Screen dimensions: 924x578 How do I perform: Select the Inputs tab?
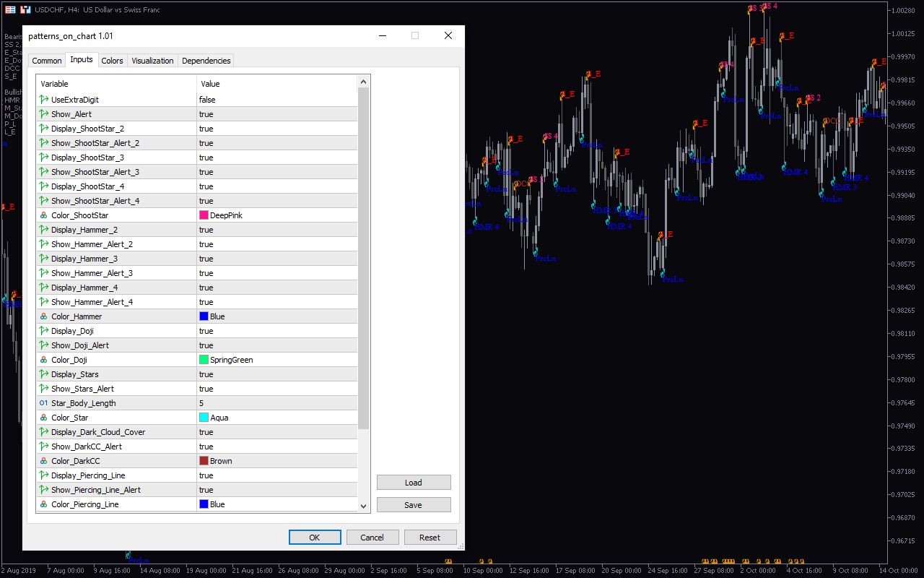click(82, 59)
